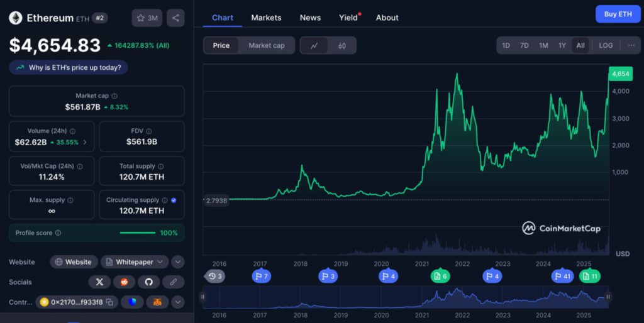Click the blue shield wallet icon

132,302
